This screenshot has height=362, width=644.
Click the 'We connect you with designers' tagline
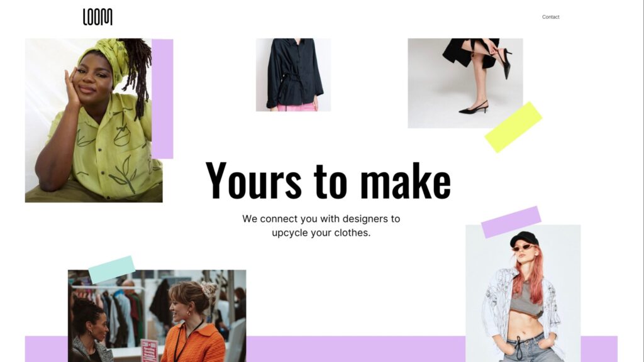321,226
